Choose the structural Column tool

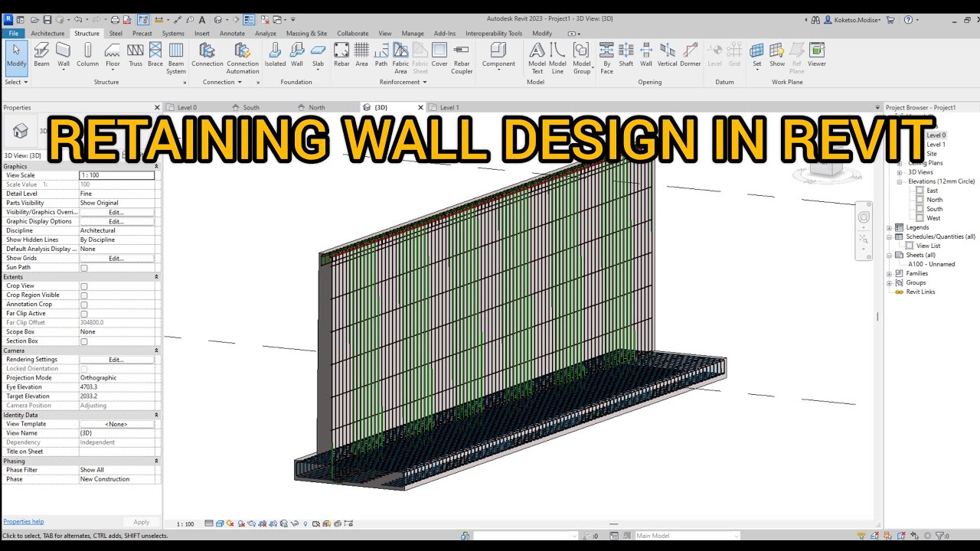click(x=87, y=55)
